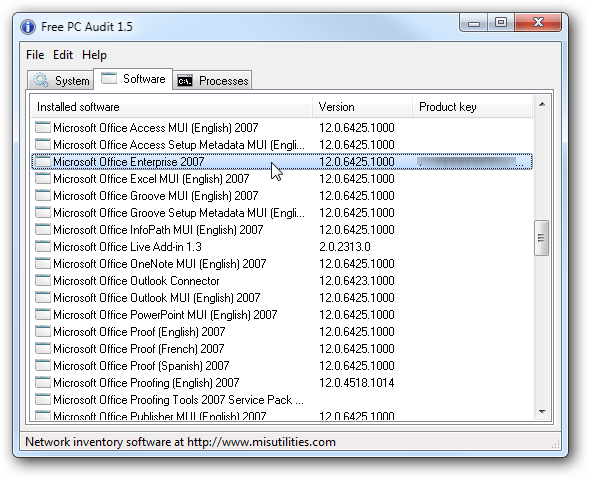Select Microsoft Office OneNote MUI (English) 2007 entry
The width and height of the screenshot is (589, 478).
(x=160, y=264)
